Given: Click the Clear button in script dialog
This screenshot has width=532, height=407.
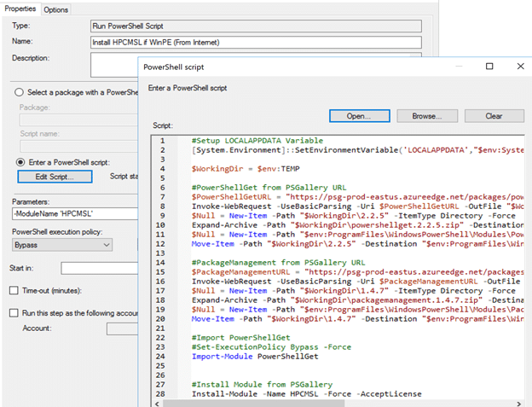Looking at the screenshot, I should tap(494, 116).
